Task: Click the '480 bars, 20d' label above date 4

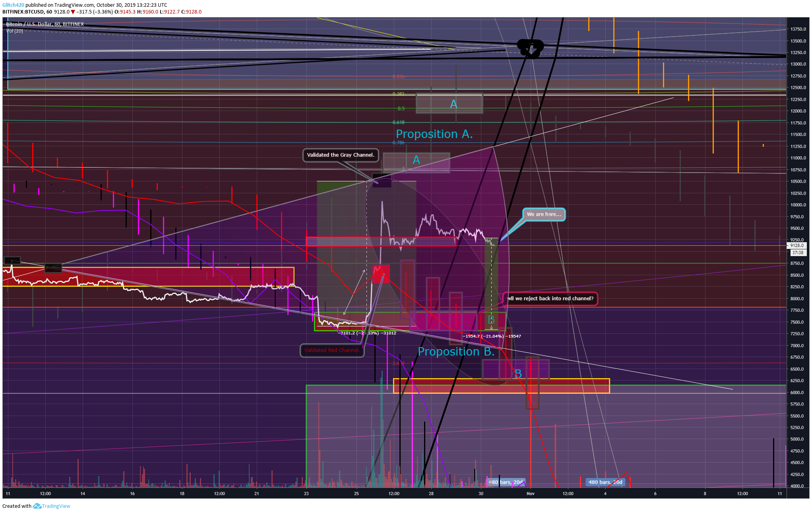Action: pyautogui.click(x=605, y=482)
